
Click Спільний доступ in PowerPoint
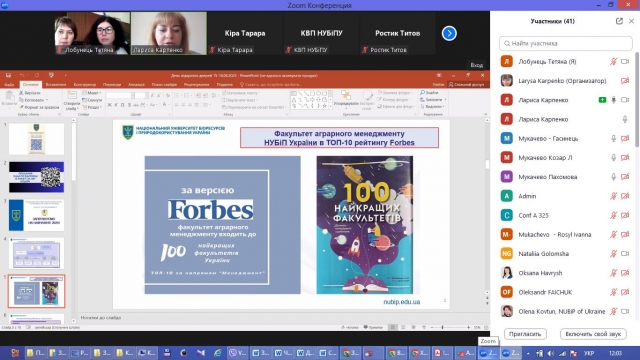tap(466, 84)
